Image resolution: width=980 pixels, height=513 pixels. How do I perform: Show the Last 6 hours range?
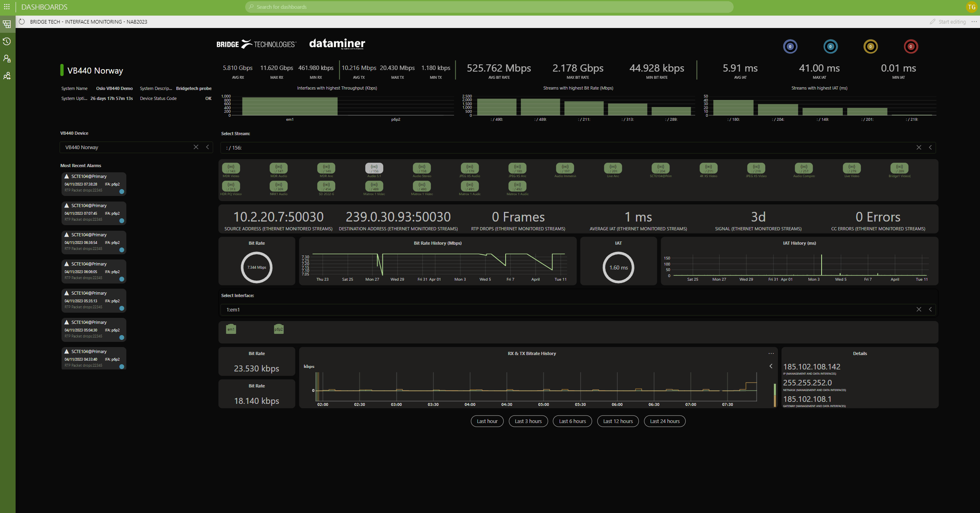[572, 421]
